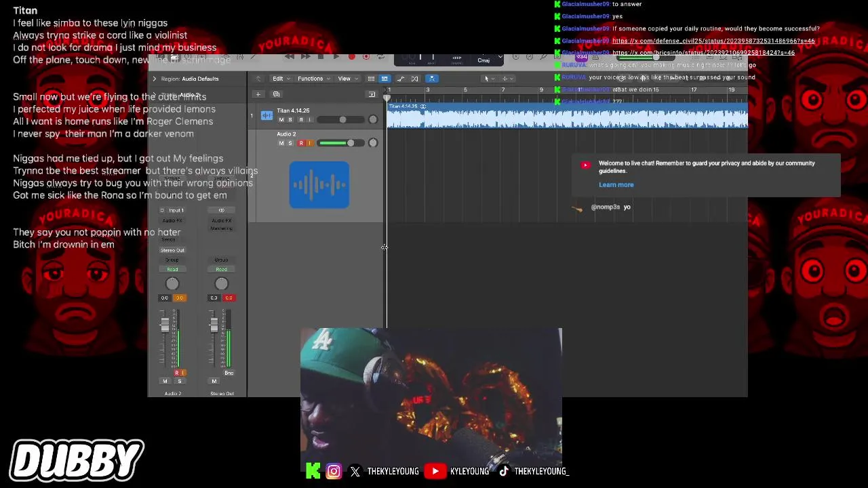
Task: Show automation curves button
Action: 401,79
